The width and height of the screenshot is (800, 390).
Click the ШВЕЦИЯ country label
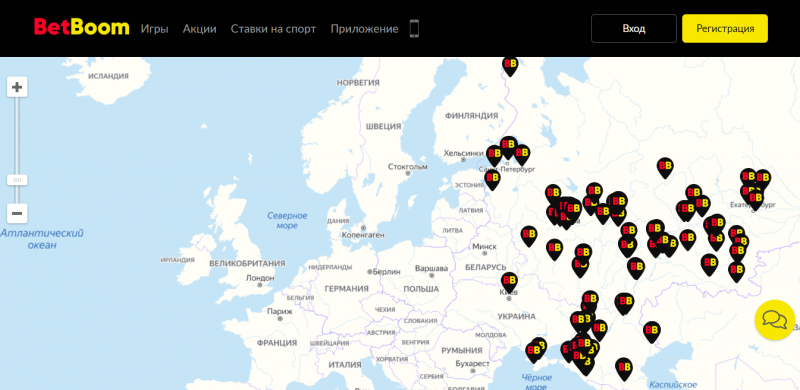384,127
